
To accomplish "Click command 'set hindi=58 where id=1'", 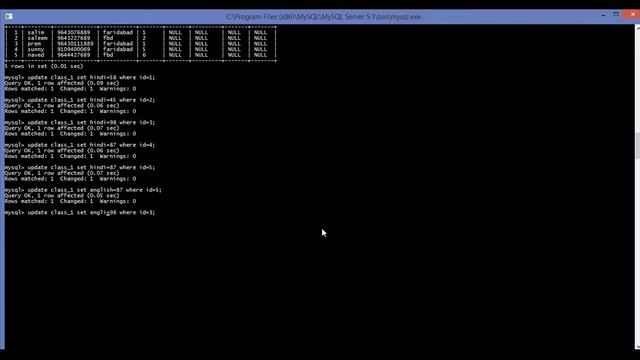I will pyautogui.click(x=116, y=78).
